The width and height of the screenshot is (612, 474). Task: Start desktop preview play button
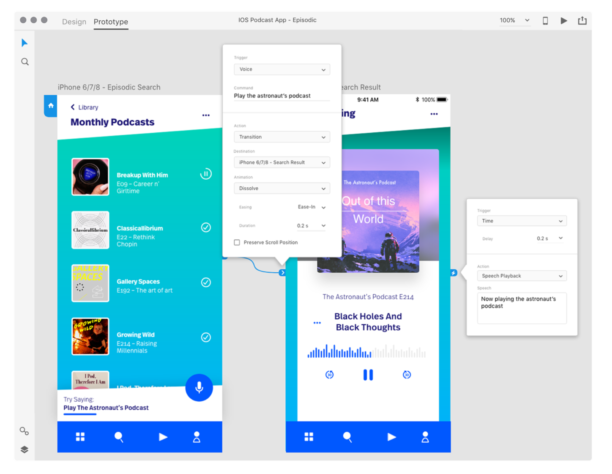pos(564,21)
